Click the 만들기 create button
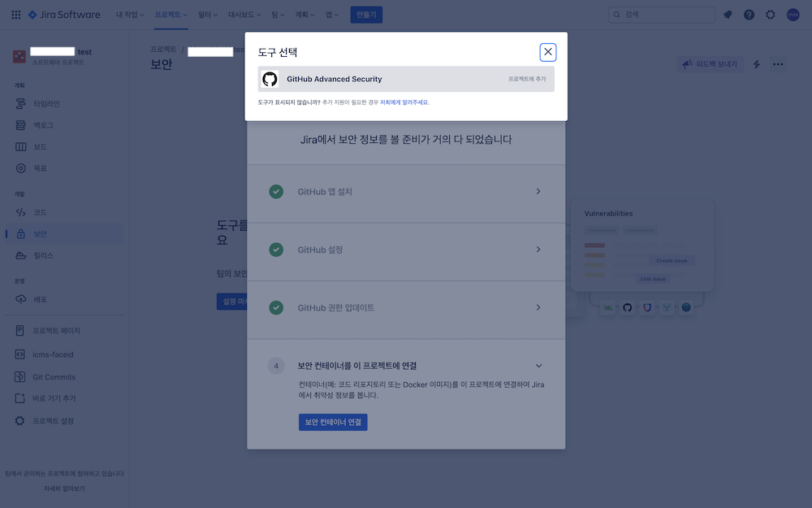This screenshot has width=812, height=508. click(366, 15)
